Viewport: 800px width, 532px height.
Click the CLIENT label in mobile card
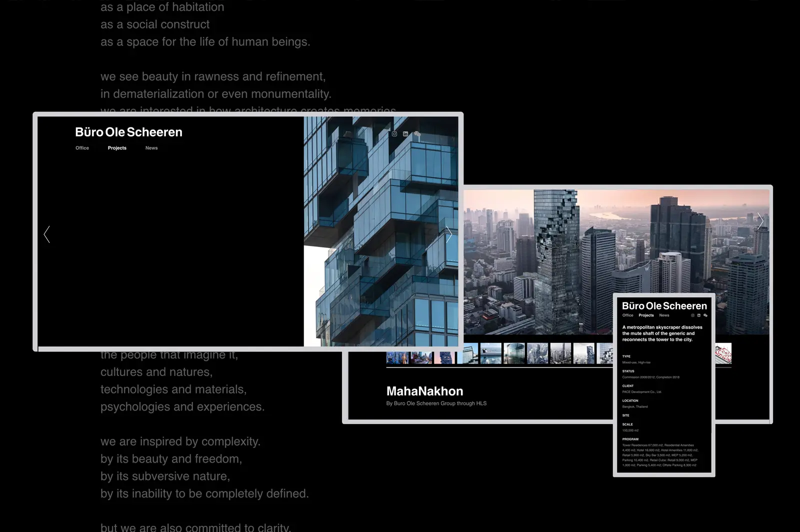(628, 386)
